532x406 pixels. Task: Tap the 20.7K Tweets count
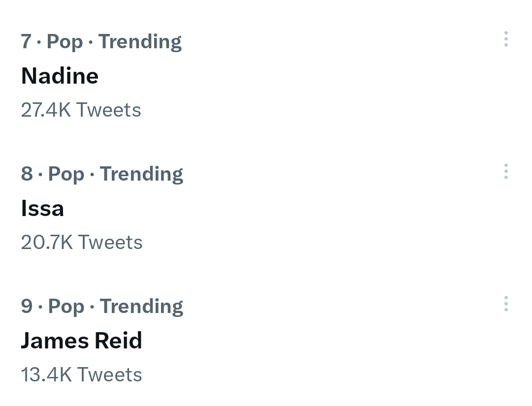(82, 243)
